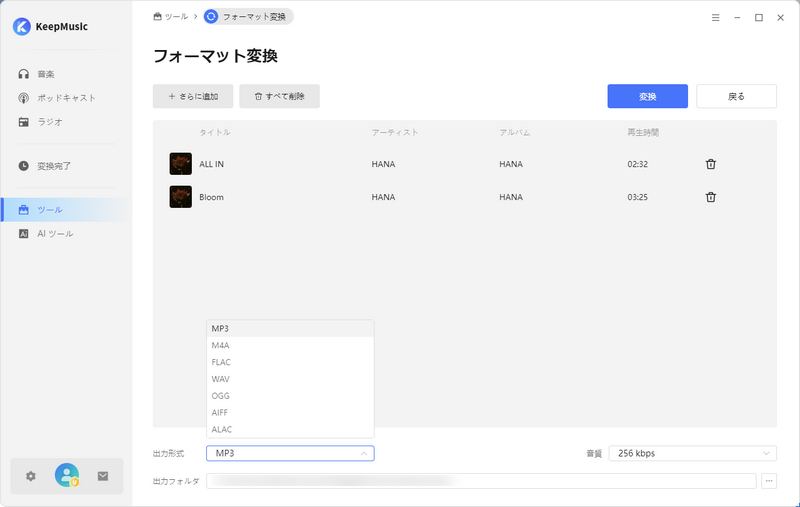Open the mail feedback icon
800x507 pixels.
click(x=103, y=476)
